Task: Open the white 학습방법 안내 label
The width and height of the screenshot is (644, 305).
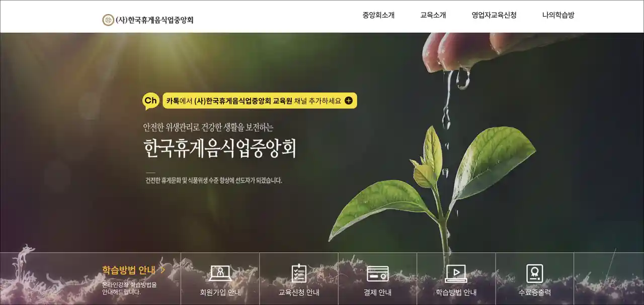Action: tap(456, 292)
